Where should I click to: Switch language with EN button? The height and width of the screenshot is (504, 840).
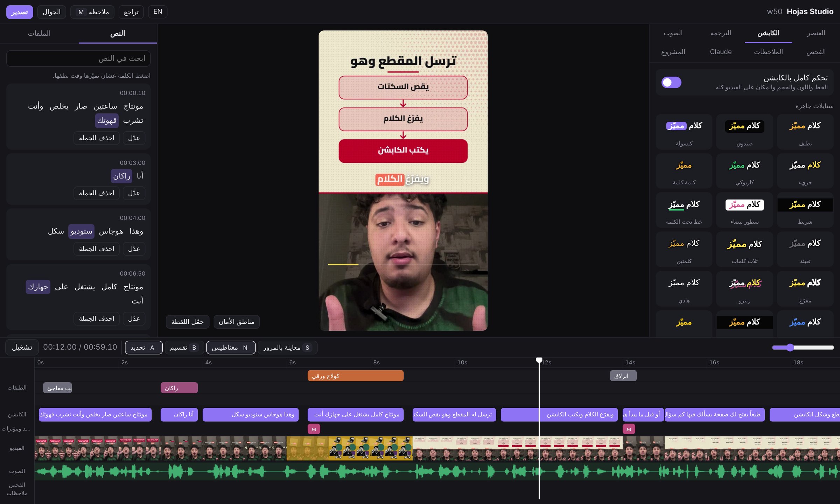click(x=157, y=12)
